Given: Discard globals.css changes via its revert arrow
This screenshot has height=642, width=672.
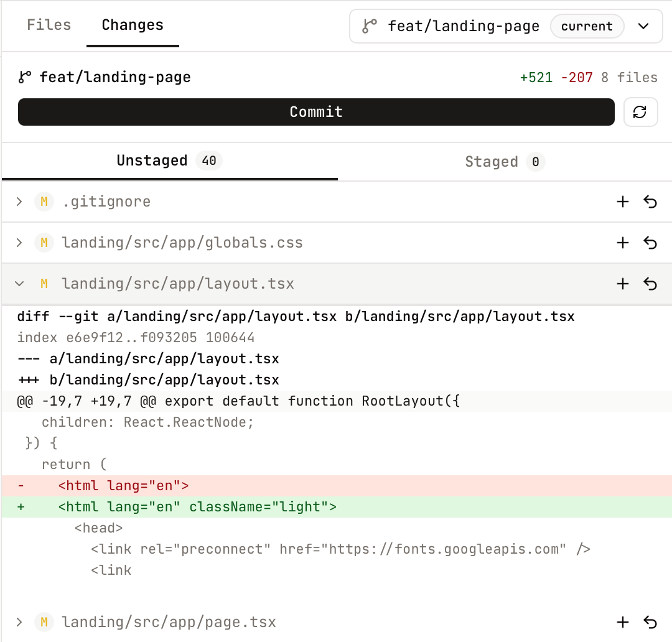Looking at the screenshot, I should 650,243.
